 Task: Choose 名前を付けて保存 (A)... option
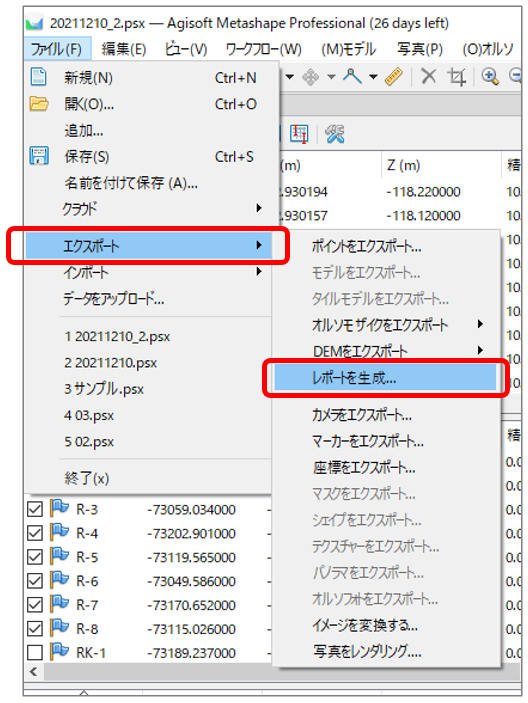click(131, 183)
